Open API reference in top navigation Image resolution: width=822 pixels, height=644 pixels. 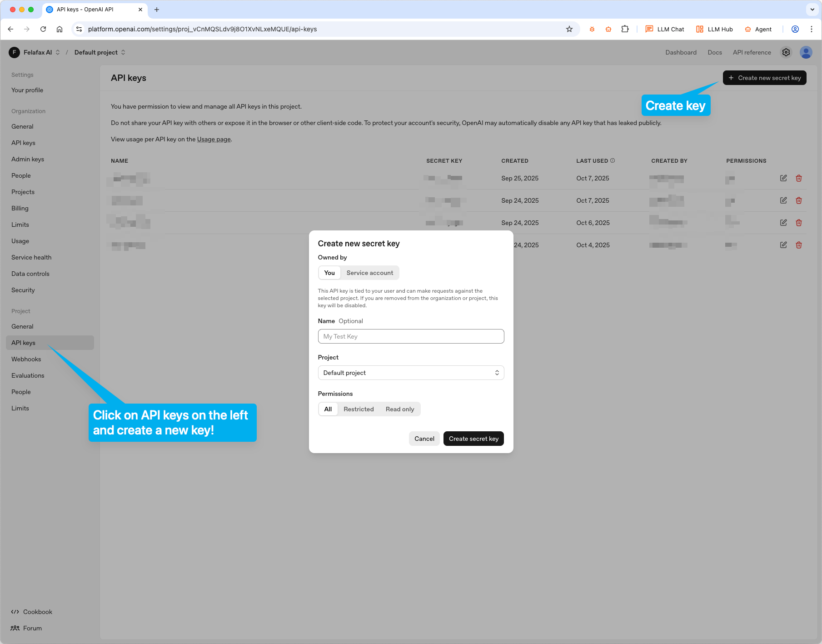[x=752, y=52]
